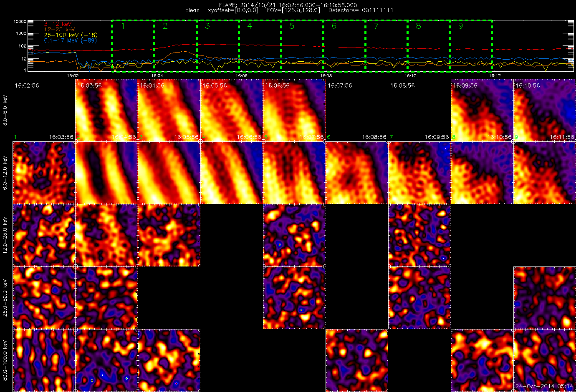This screenshot has height=392, width=576.
Task: Select the 6.0-12.0 keV image for interval 1
Action: 44,173
